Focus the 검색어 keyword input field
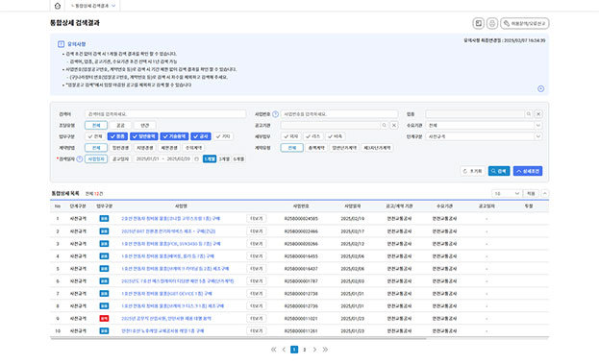 pyautogui.click(x=165, y=114)
